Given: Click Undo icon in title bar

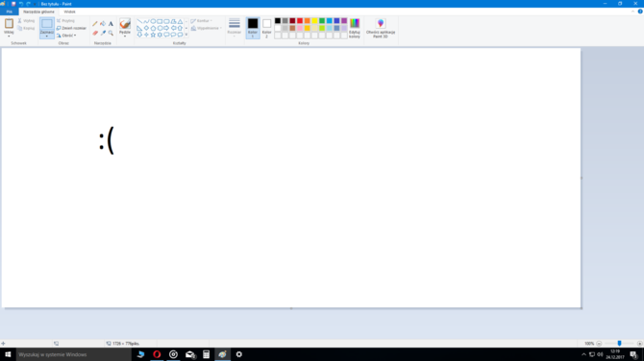Looking at the screenshot, I should [21, 4].
